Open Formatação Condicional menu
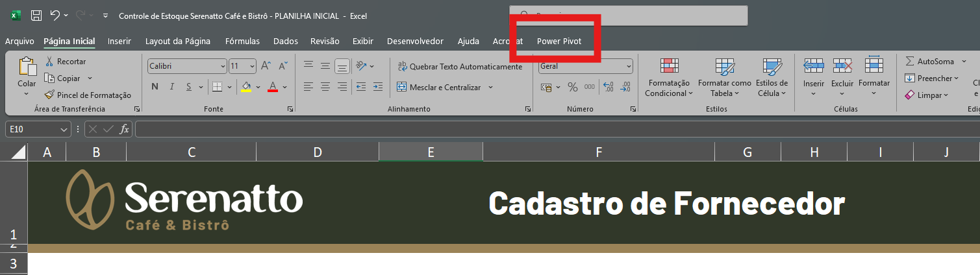980x275 pixels. tap(669, 78)
